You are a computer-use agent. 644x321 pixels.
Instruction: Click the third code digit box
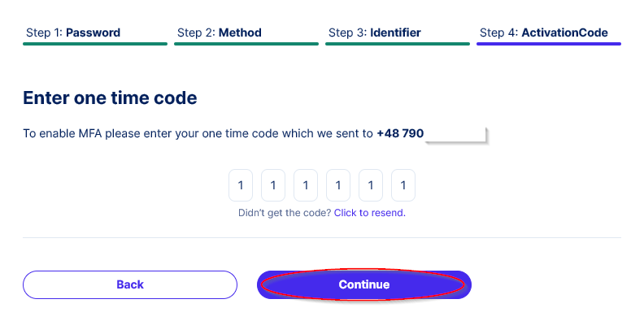click(306, 185)
